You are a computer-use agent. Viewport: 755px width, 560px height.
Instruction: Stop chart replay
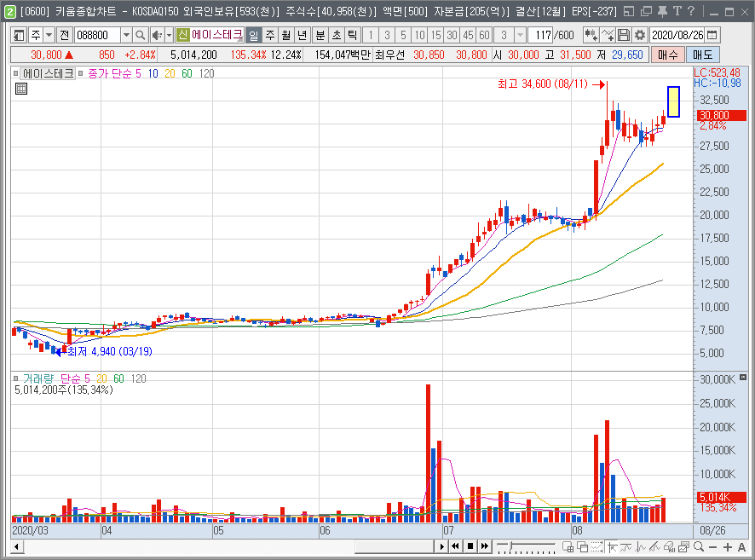coord(470,546)
